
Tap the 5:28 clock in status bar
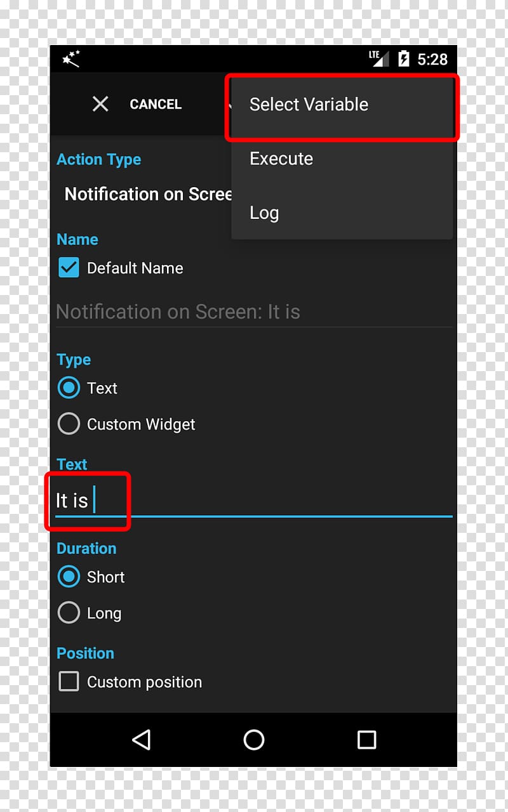pyautogui.click(x=432, y=59)
